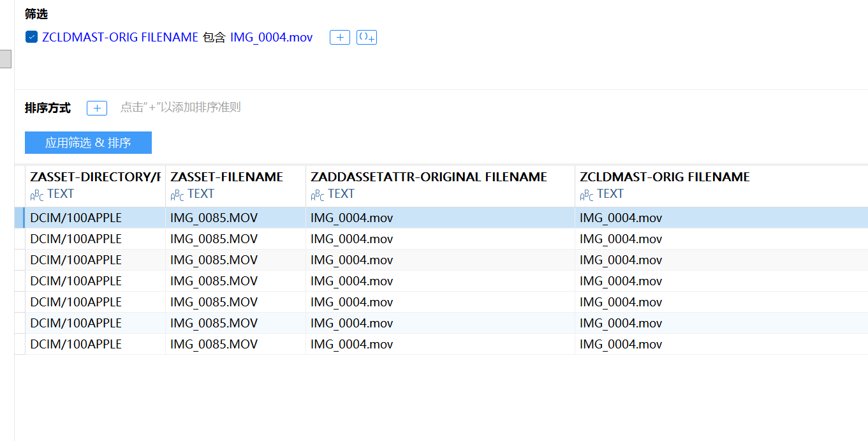Select highlighted row's ZCLDMAST-ORIG FILENAME cell
This screenshot has height=441, width=868.
click(721, 218)
